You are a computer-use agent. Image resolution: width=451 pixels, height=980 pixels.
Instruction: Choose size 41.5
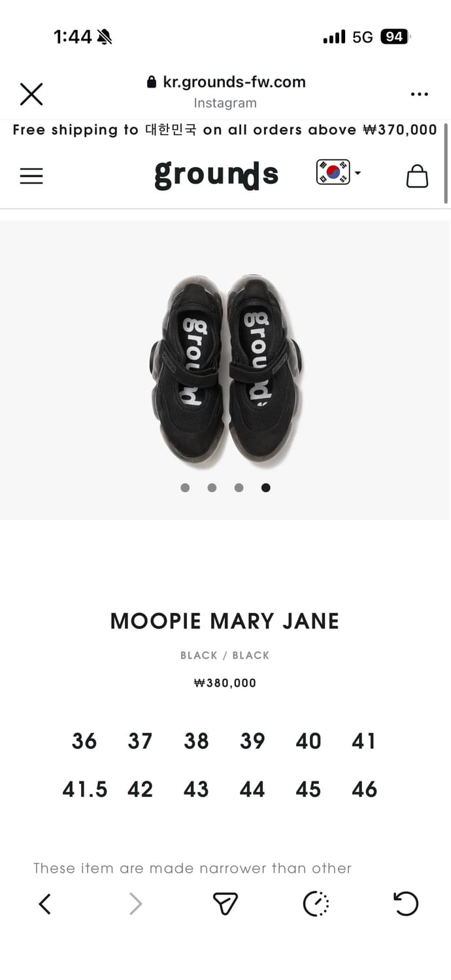coord(85,789)
